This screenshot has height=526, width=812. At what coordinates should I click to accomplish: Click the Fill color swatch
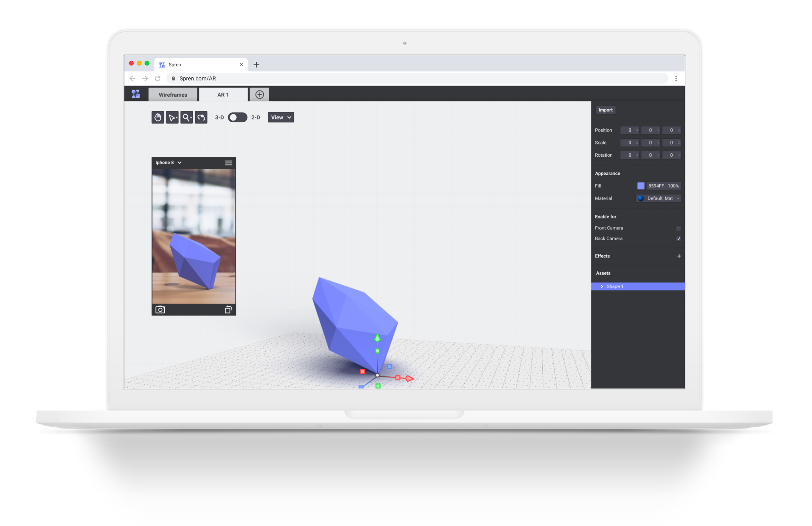click(640, 186)
